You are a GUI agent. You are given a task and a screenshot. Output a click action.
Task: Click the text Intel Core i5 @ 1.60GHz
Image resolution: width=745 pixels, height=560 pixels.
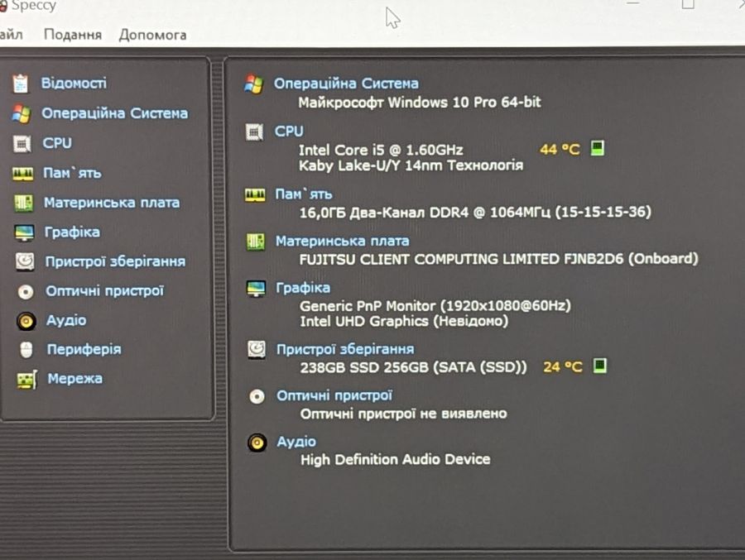pos(381,150)
